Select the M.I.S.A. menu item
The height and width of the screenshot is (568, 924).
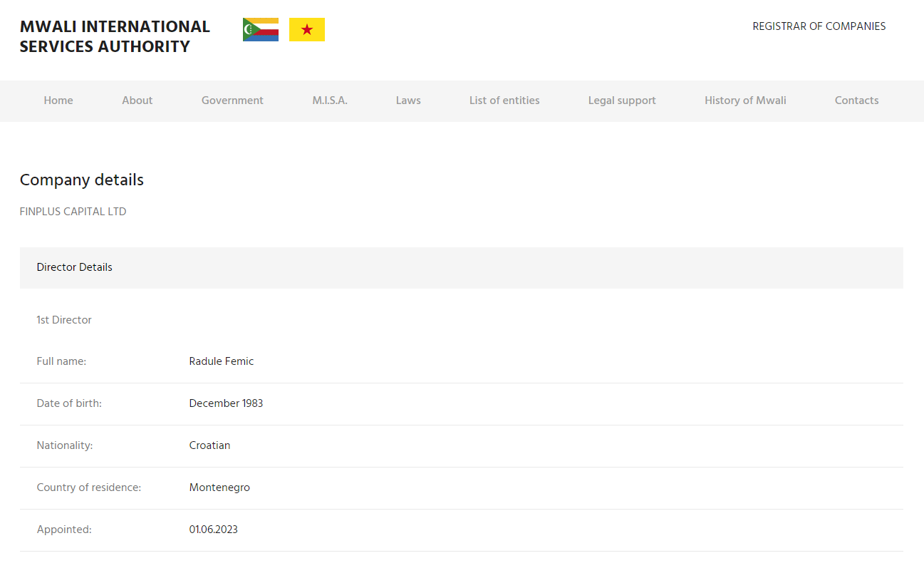click(x=330, y=100)
